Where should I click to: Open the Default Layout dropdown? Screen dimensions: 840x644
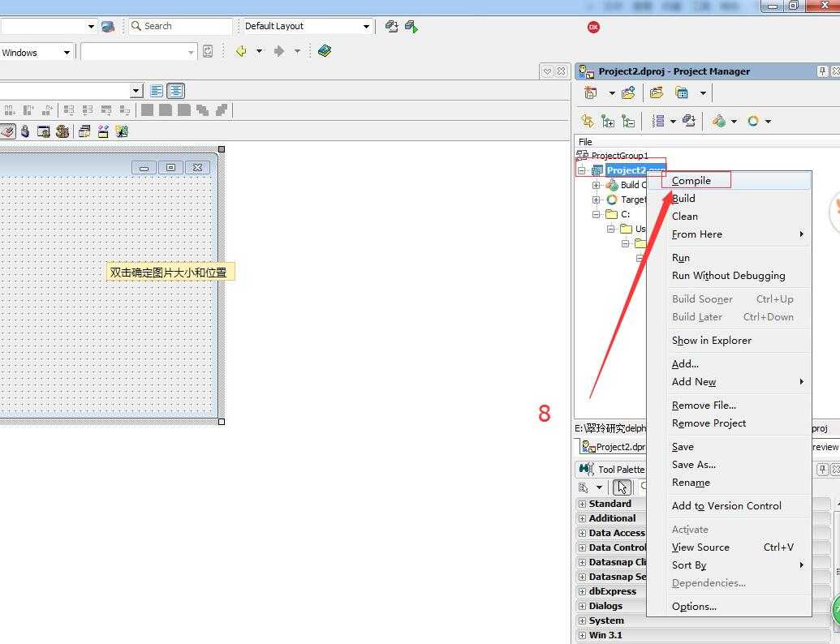pos(366,26)
